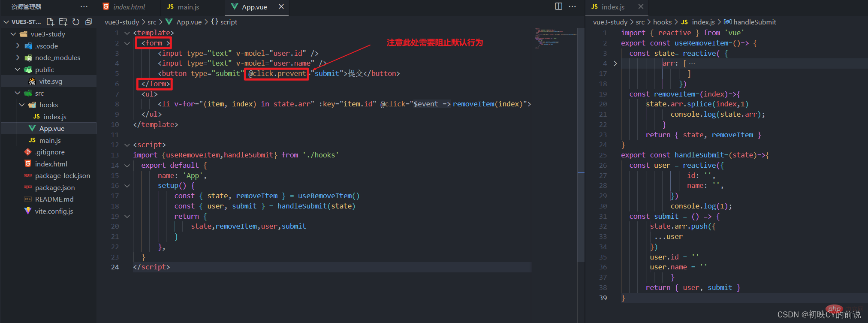Screen dimensions: 868x323
Task: Open index.html in file tree
Action: click(48, 164)
